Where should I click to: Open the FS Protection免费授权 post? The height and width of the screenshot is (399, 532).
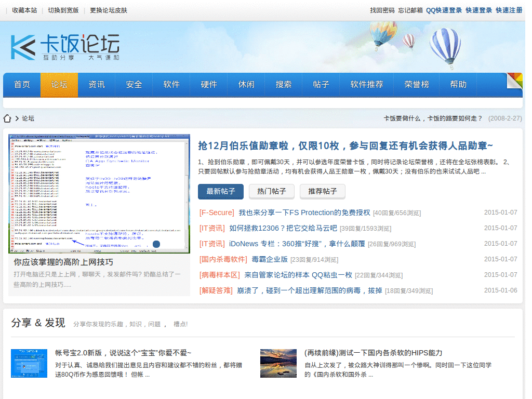click(x=304, y=212)
